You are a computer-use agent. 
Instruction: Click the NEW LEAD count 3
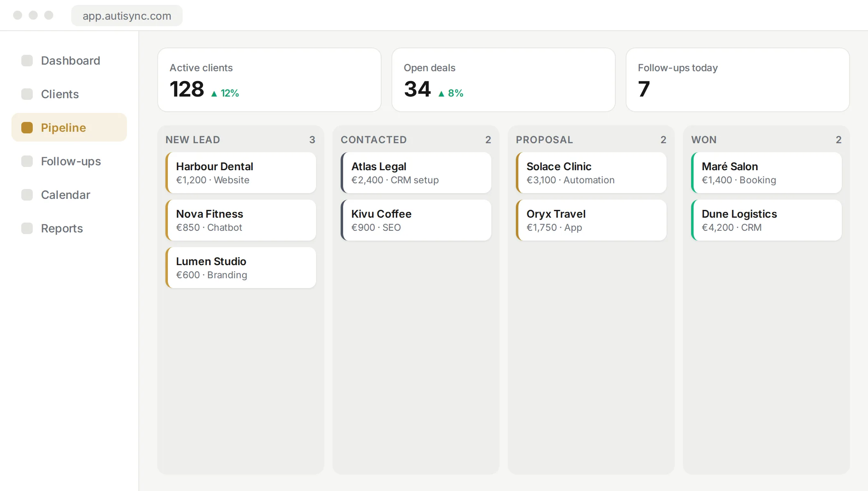[x=312, y=140]
